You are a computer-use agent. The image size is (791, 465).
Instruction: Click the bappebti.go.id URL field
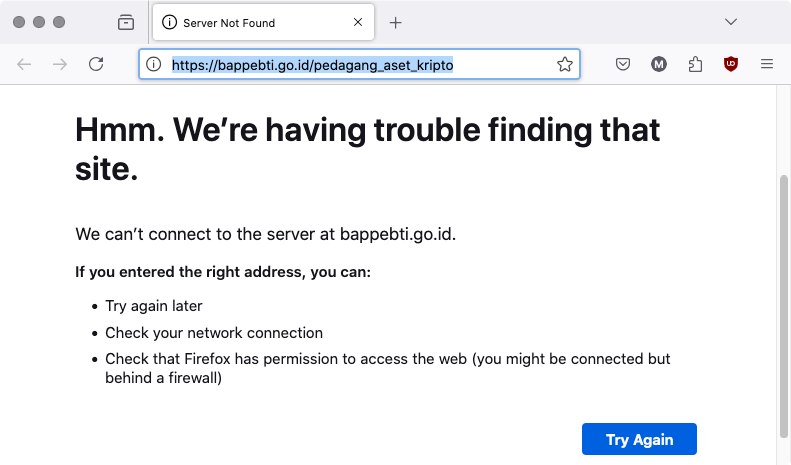[x=360, y=64]
